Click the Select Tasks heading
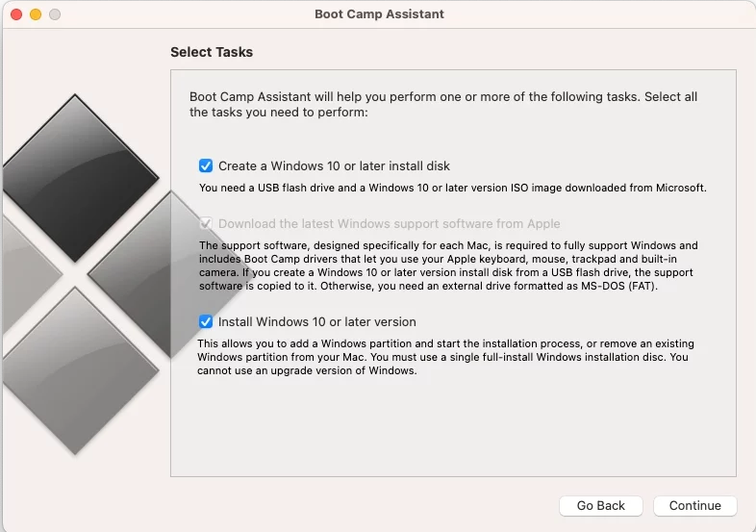The height and width of the screenshot is (532, 756). (x=212, y=52)
